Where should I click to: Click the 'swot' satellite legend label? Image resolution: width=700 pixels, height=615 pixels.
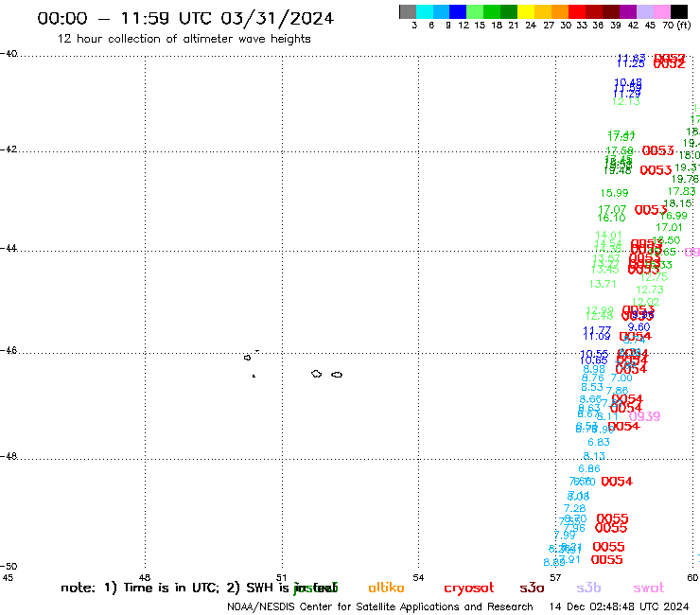coord(649,589)
